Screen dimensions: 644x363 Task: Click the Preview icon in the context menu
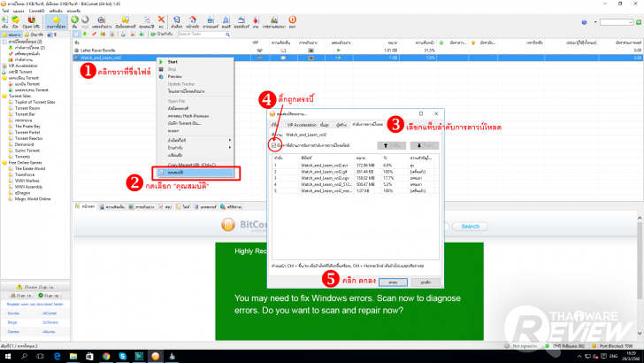(x=161, y=76)
